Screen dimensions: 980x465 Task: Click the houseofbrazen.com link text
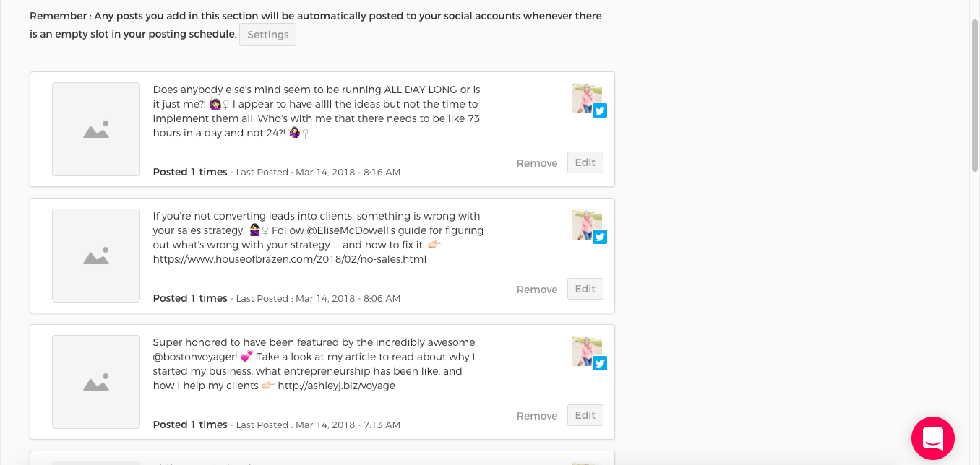coord(290,259)
